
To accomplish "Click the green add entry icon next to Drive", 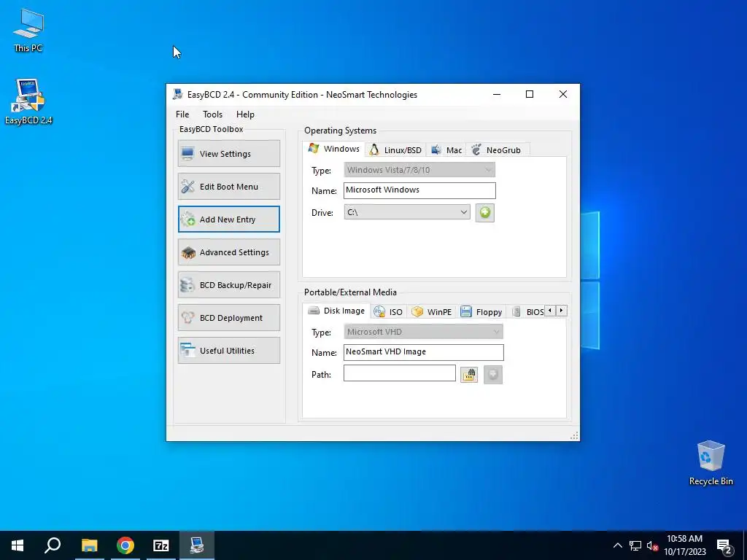I will 484,212.
